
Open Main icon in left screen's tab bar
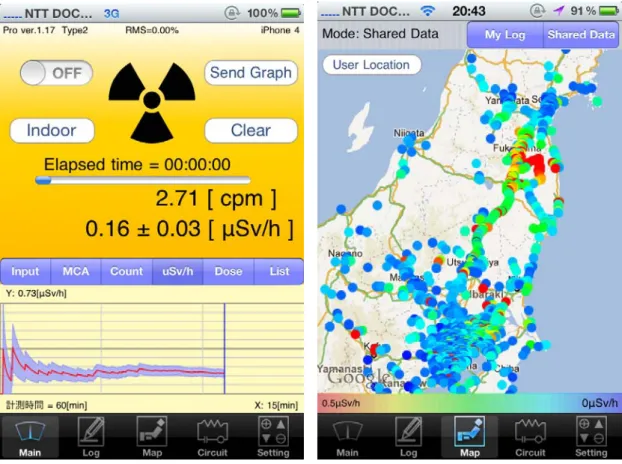(x=30, y=437)
